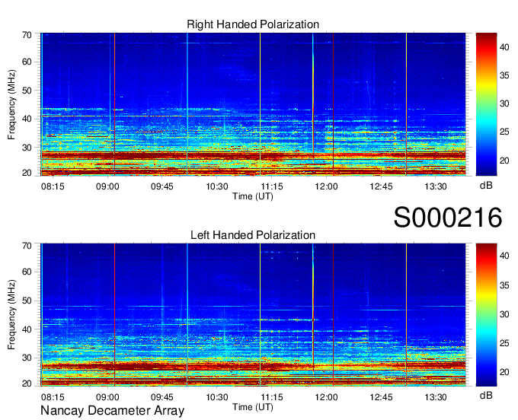This screenshot has height=420, width=518.
Task: Click the 25 dB tick on Left Handed colorbar
Action: coord(504,343)
